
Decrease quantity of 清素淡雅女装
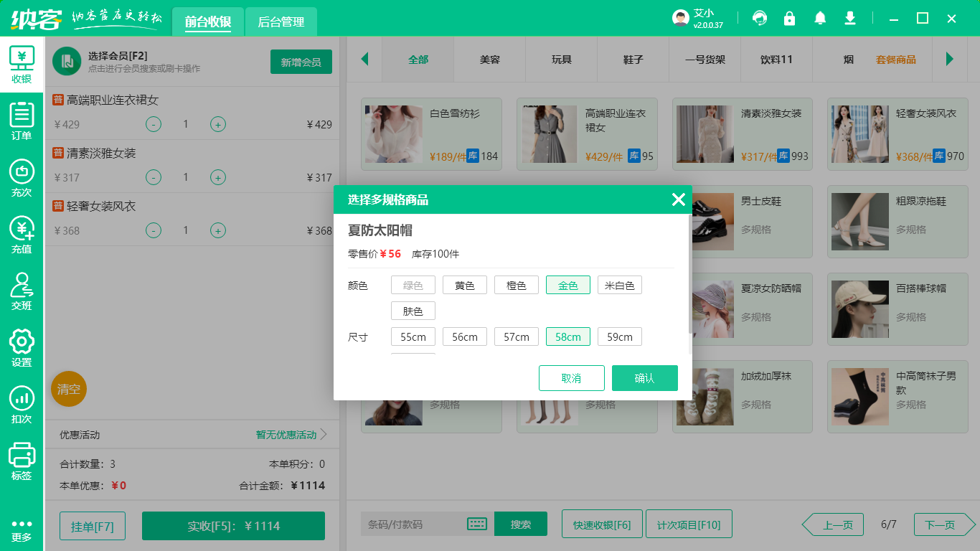[x=154, y=177]
